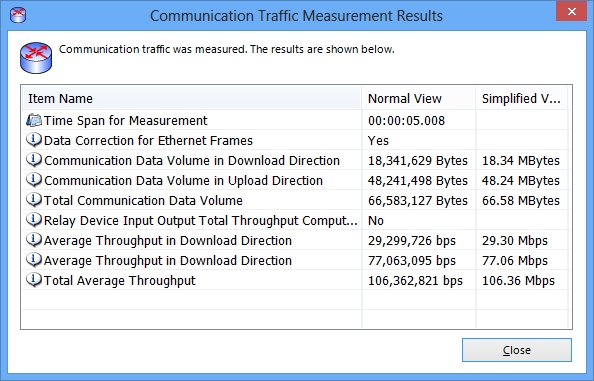Click the info icon for Upload Direction data volume
The width and height of the screenshot is (594, 381).
coord(34,180)
